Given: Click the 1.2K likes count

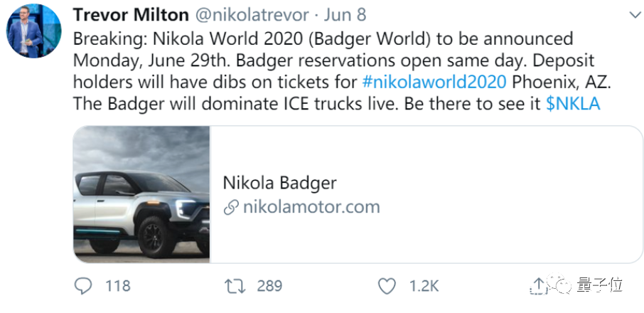Looking at the screenshot, I should pos(424,286).
